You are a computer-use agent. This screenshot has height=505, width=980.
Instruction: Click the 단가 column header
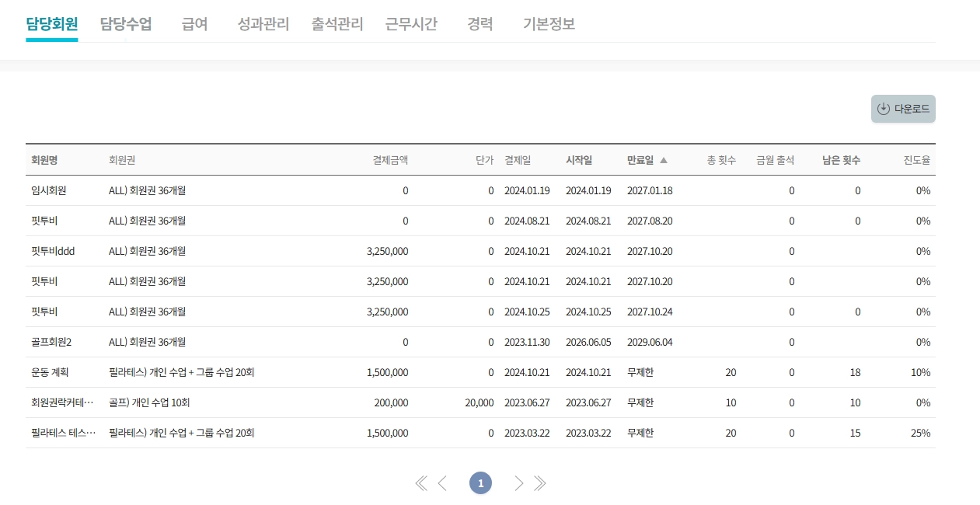coord(484,160)
